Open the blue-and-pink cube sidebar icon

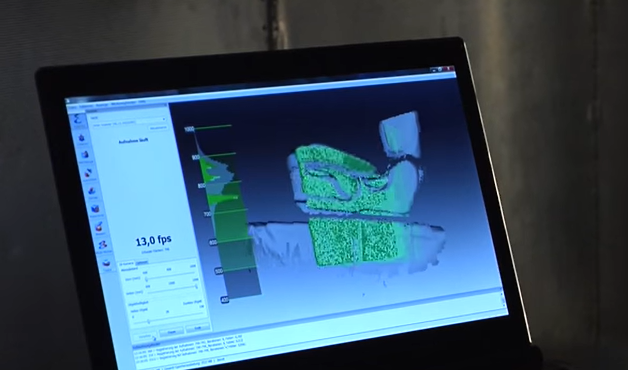point(85,155)
